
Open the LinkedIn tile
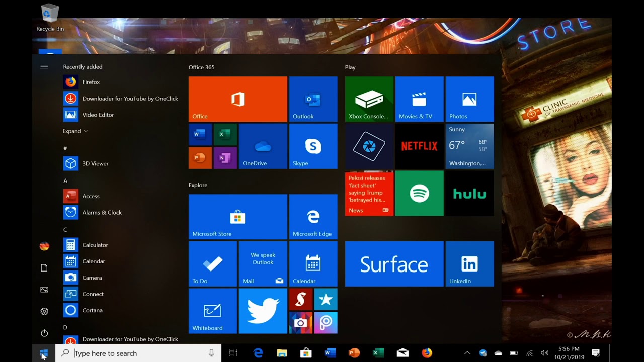click(469, 264)
